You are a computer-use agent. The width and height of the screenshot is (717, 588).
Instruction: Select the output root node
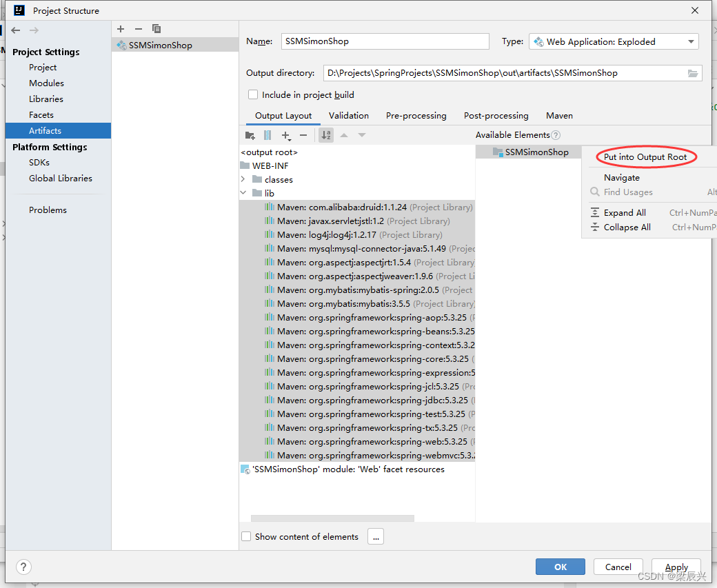pyautogui.click(x=269, y=152)
